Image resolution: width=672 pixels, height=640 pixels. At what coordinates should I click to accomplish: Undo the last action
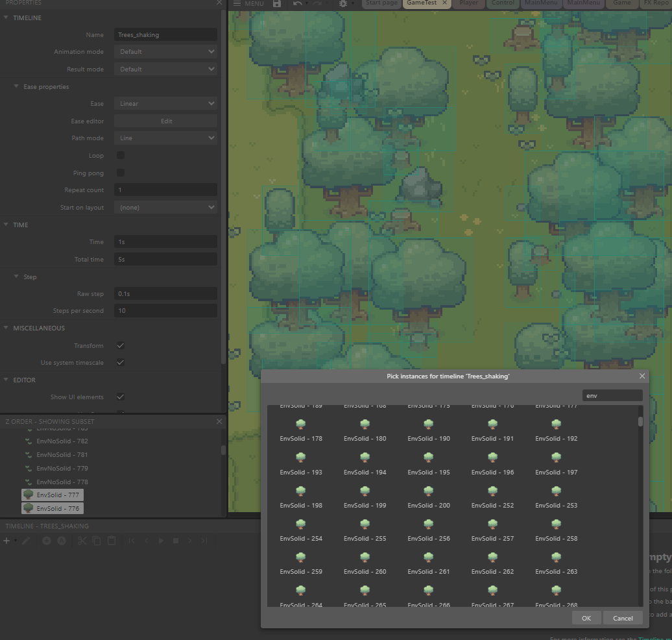pos(298,3)
